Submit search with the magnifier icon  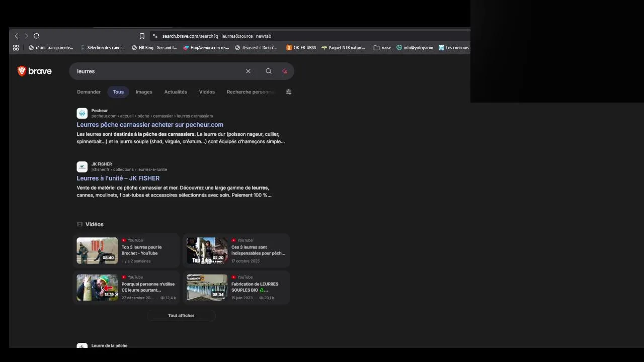point(269,71)
